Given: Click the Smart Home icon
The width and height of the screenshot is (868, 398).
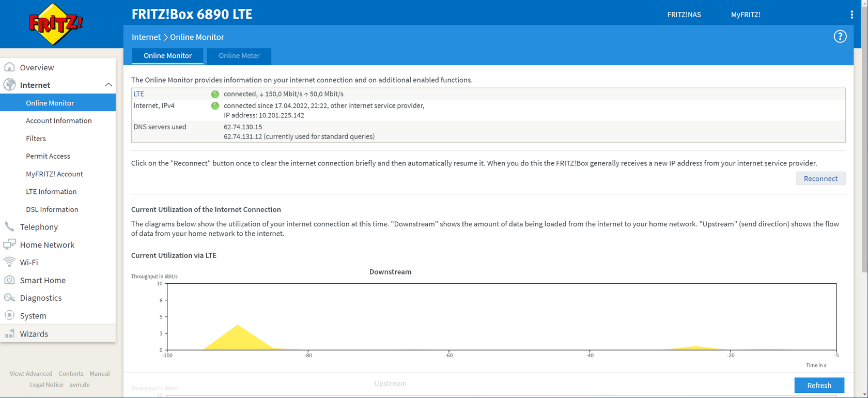Looking at the screenshot, I should (x=9, y=280).
